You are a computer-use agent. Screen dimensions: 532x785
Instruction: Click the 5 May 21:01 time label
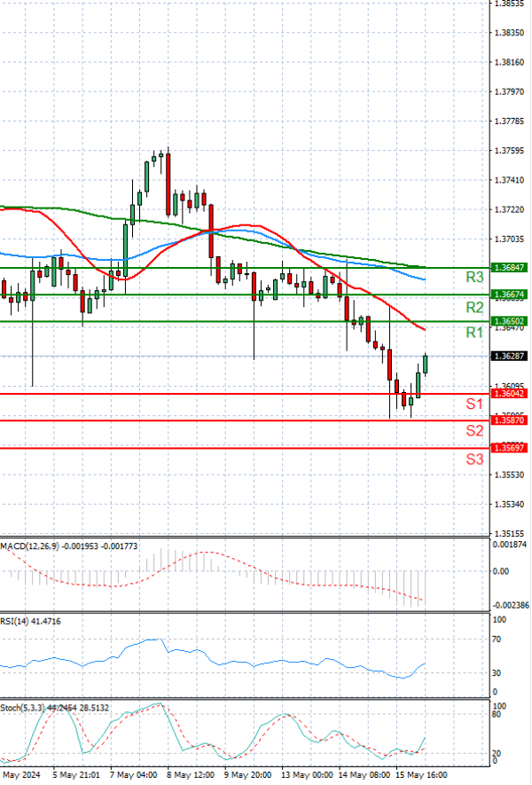point(76,775)
